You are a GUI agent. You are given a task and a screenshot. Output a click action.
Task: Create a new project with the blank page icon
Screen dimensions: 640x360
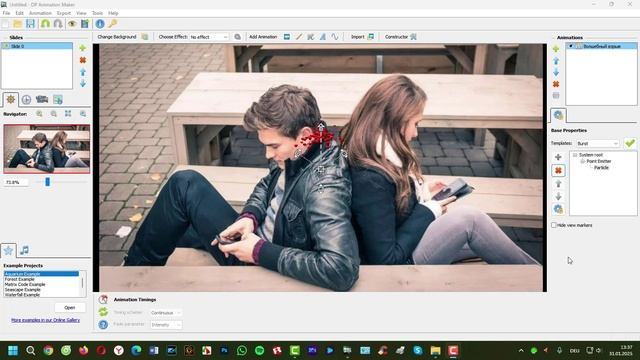(5, 24)
